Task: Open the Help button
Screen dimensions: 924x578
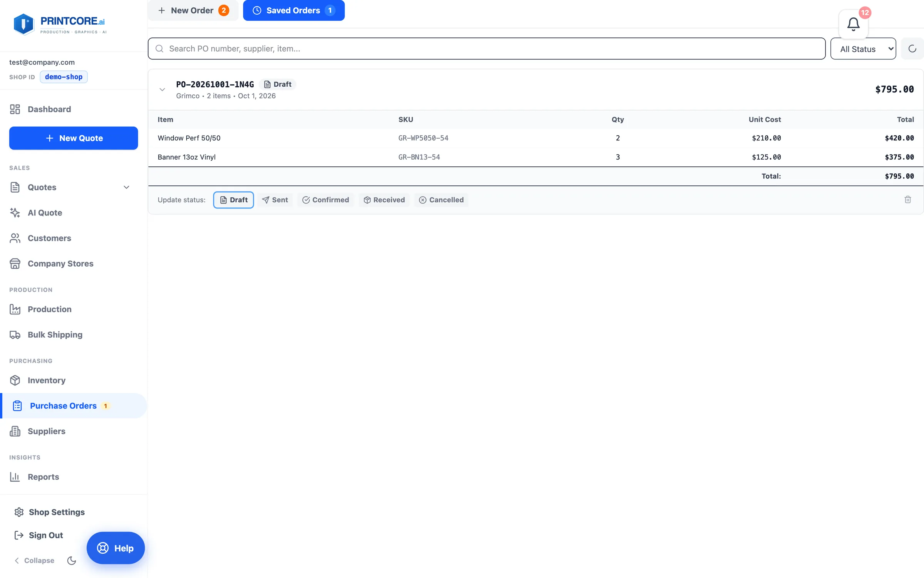Action: click(x=115, y=548)
